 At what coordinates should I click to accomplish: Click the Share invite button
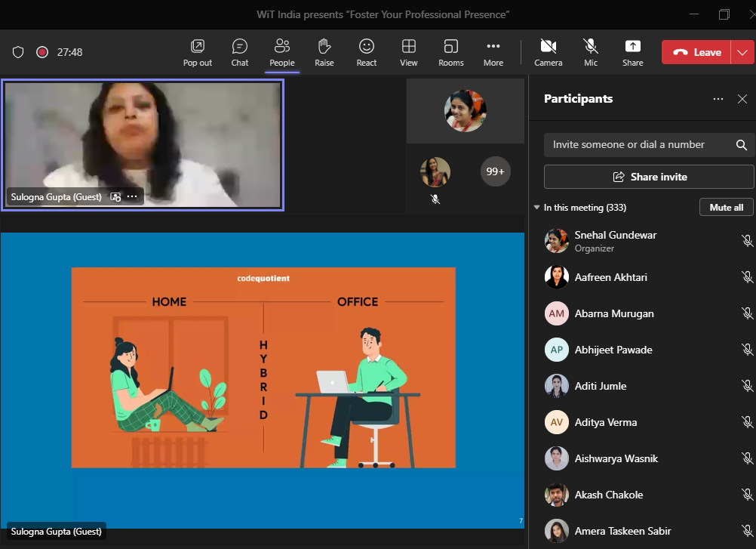(649, 177)
